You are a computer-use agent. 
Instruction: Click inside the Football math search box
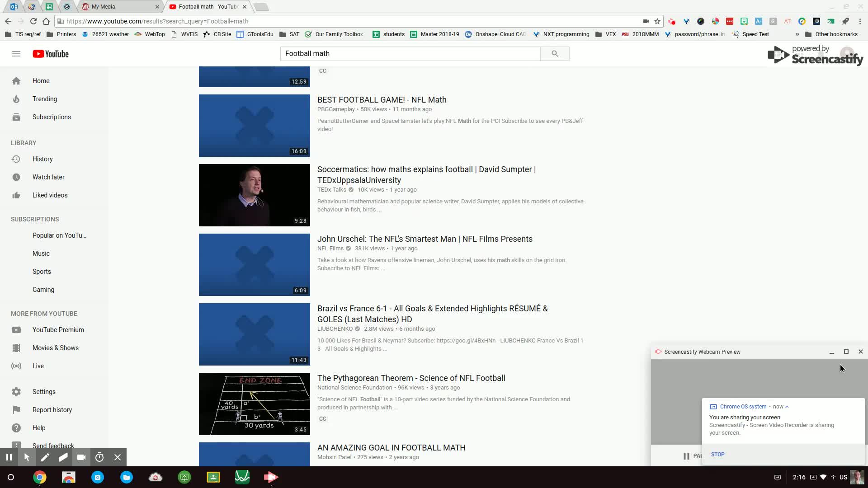(410, 54)
